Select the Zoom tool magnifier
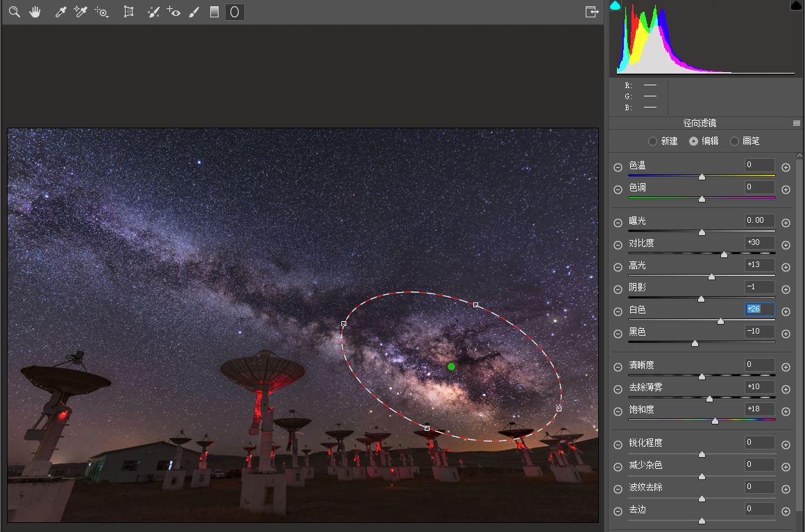The width and height of the screenshot is (805, 532). coord(14,12)
